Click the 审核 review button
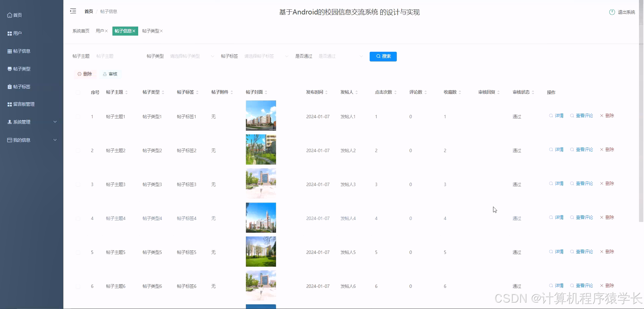644x309 pixels. click(110, 74)
